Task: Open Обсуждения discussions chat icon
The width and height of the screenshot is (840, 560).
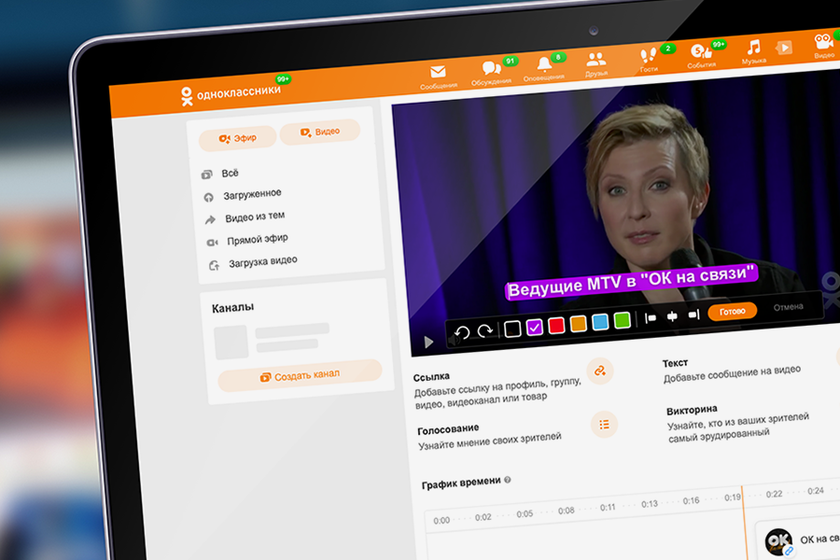Action: (491, 68)
